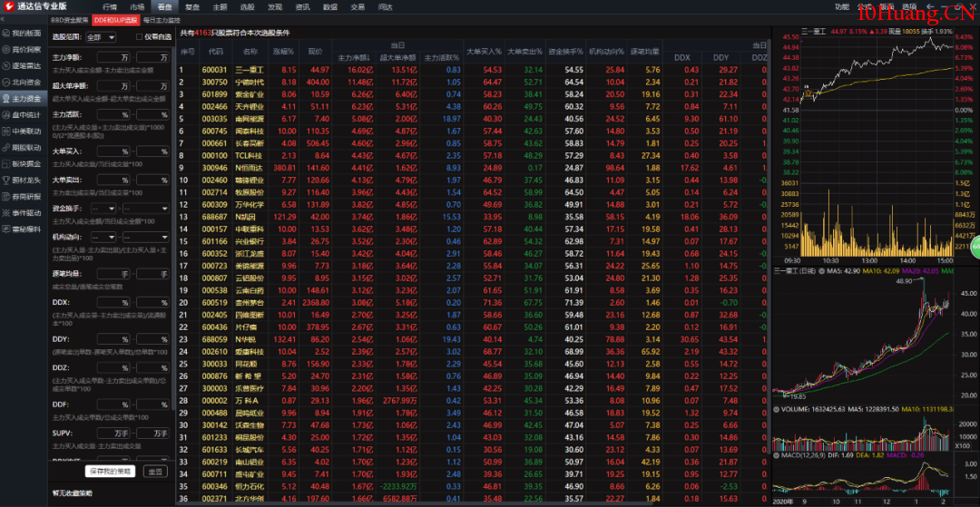Open 题材龙头 trophy icon

pyautogui.click(x=5, y=180)
